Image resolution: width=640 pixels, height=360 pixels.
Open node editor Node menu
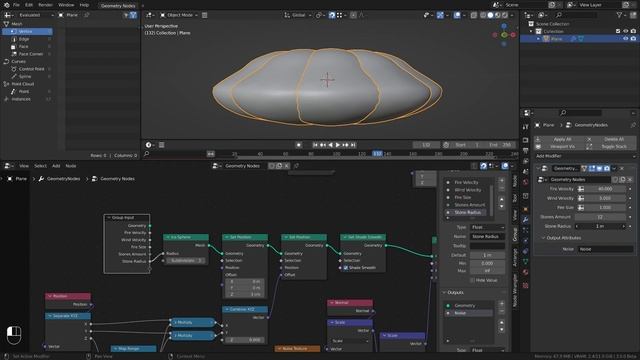(x=71, y=166)
